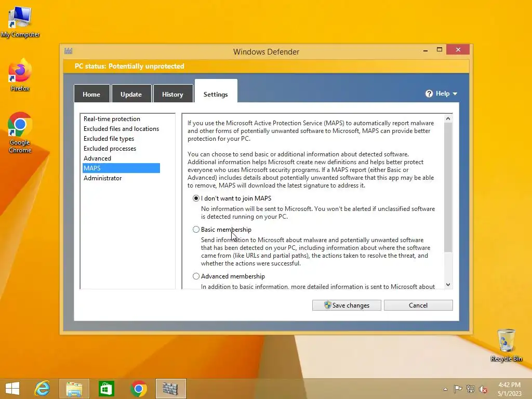The height and width of the screenshot is (399, 532).
Task: Open Excluded file types settings
Action: (109, 138)
